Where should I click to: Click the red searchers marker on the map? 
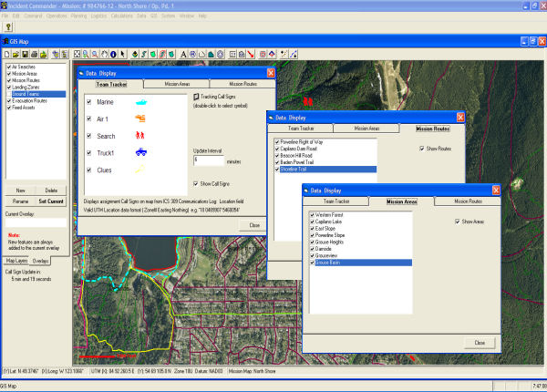coord(308,101)
